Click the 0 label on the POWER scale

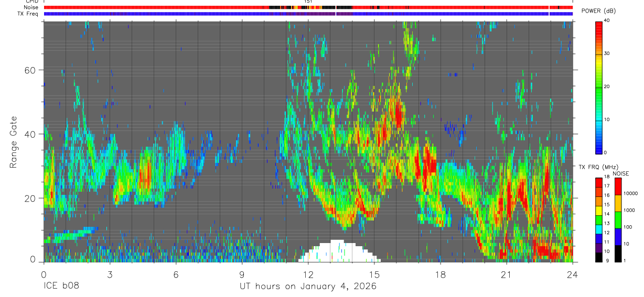606,152
